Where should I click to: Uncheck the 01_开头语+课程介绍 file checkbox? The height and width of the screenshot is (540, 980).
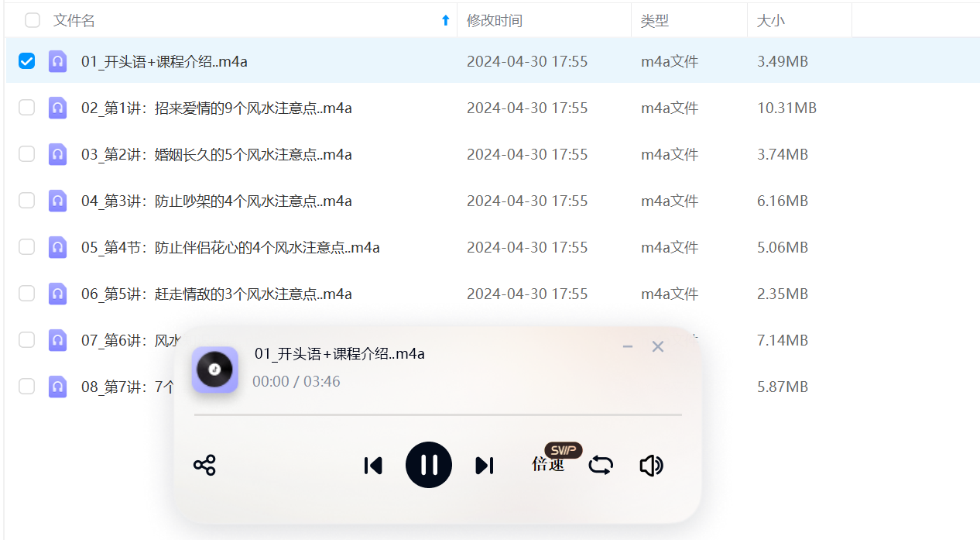pyautogui.click(x=27, y=61)
